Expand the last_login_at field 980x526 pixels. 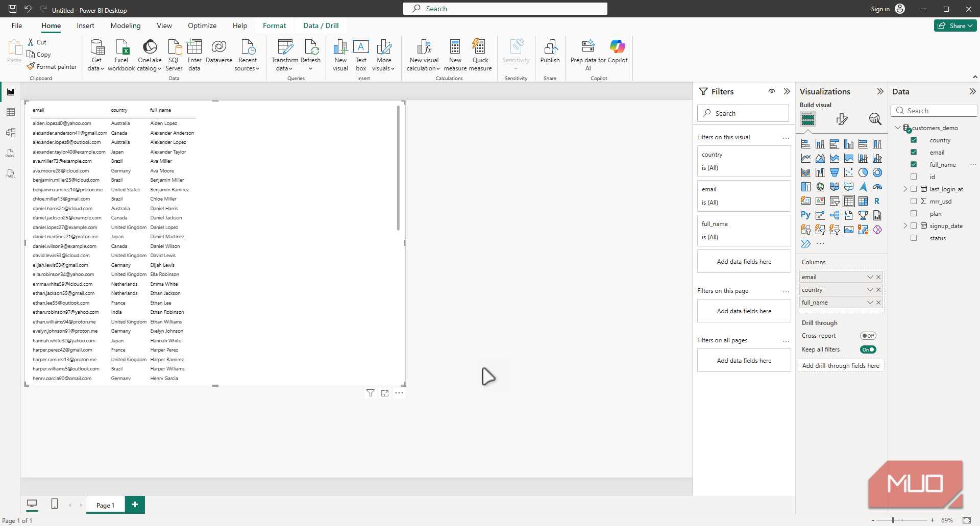(905, 189)
